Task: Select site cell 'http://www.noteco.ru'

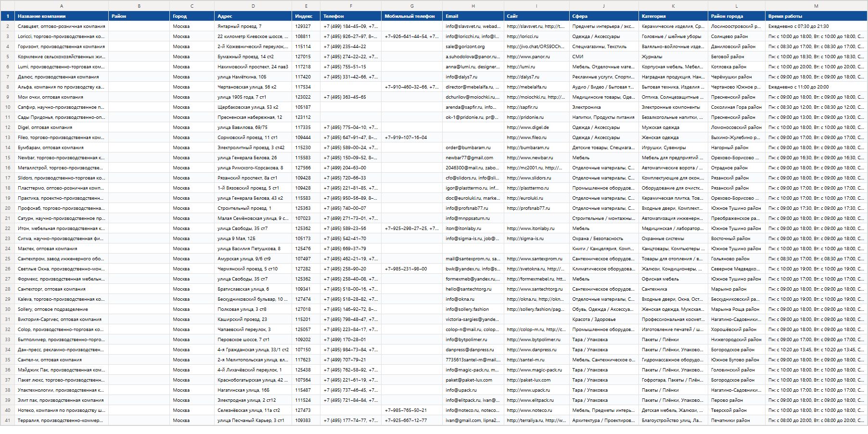Action: tap(536, 410)
